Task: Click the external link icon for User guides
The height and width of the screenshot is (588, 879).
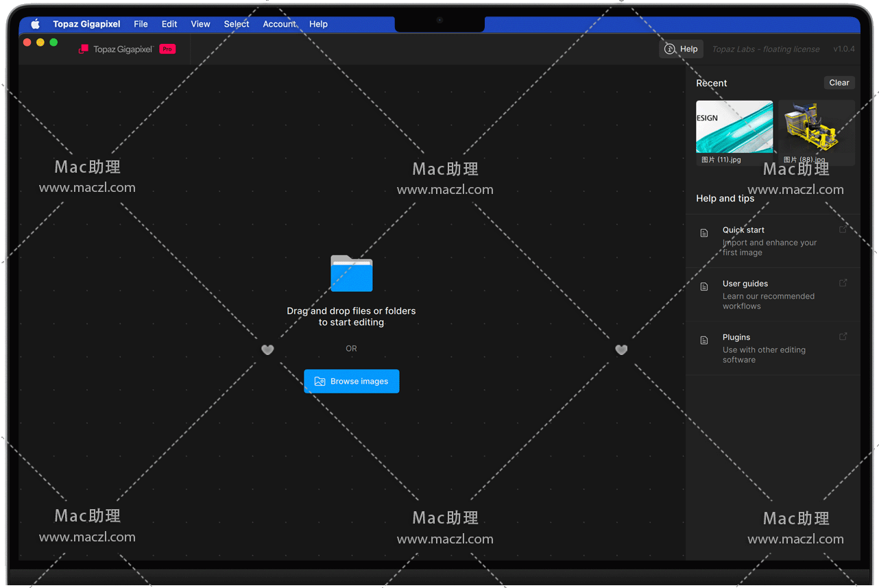Action: pos(843,283)
